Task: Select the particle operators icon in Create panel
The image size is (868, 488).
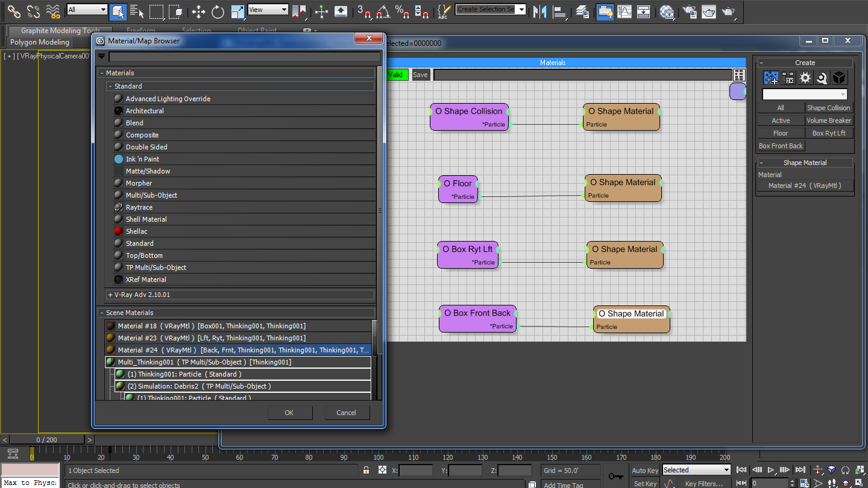Action: (x=771, y=78)
